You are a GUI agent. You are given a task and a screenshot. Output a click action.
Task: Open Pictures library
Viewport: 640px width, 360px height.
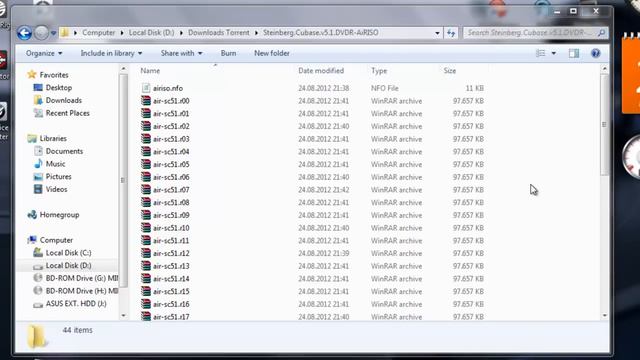coord(58,176)
